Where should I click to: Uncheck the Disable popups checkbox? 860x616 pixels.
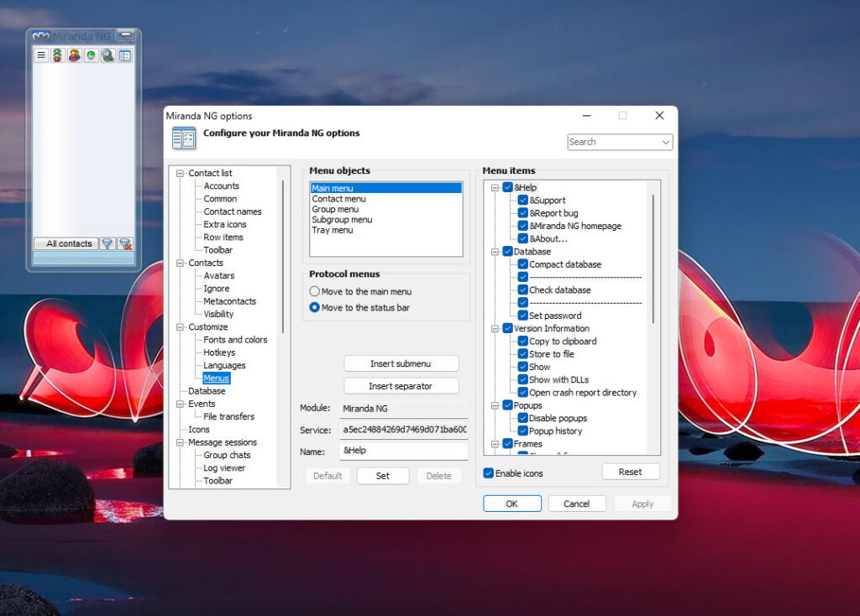click(x=523, y=418)
